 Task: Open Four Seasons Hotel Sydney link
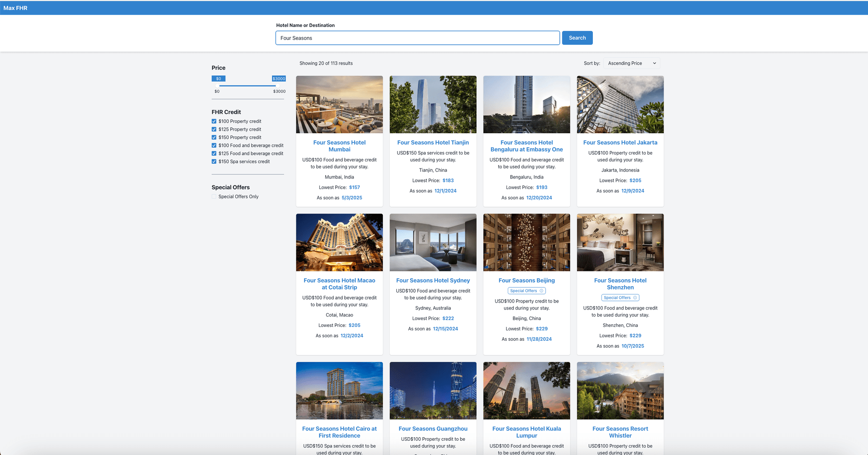(433, 280)
